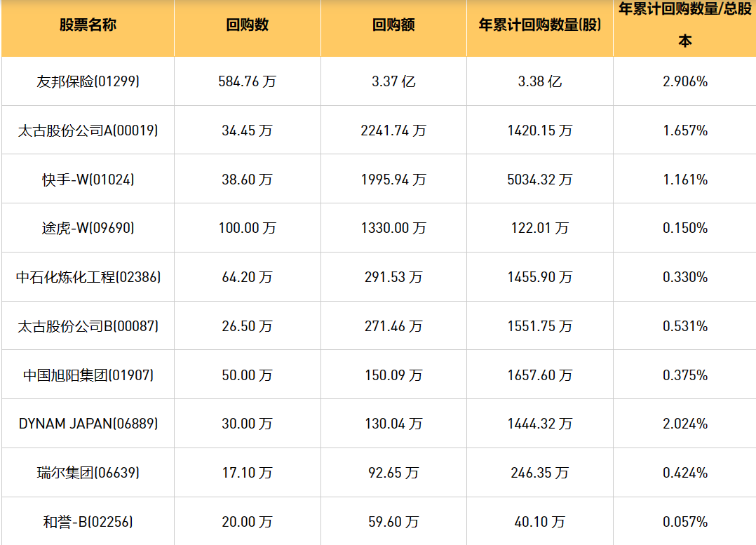Click the 1420.15 万 yearly cumulative value

[x=539, y=130]
